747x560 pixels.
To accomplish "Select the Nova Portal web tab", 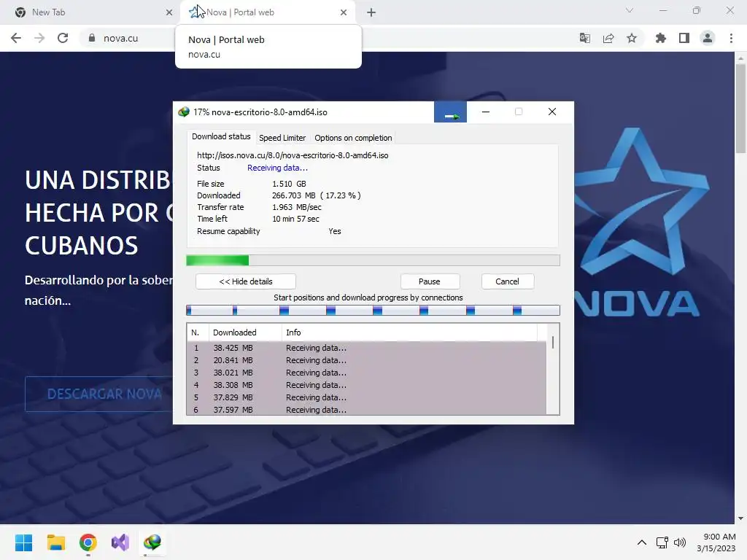I will pyautogui.click(x=268, y=12).
